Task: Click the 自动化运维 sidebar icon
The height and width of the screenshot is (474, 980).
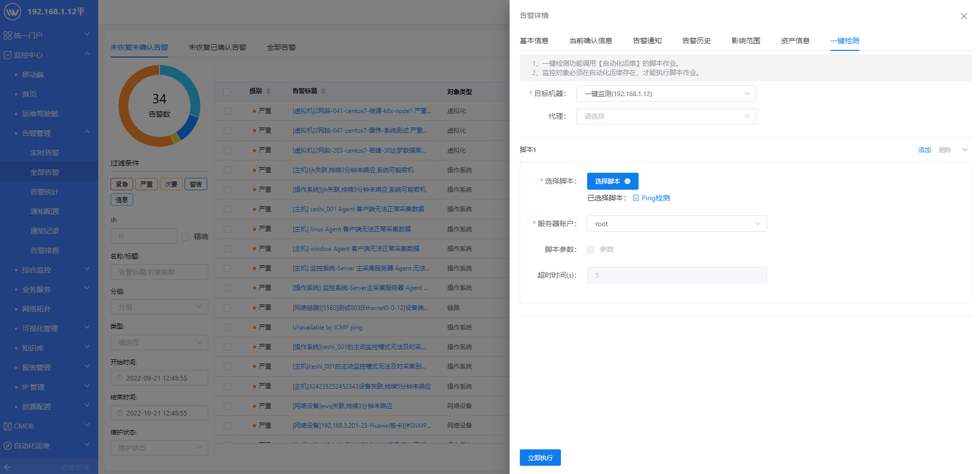Action: pyautogui.click(x=8, y=446)
